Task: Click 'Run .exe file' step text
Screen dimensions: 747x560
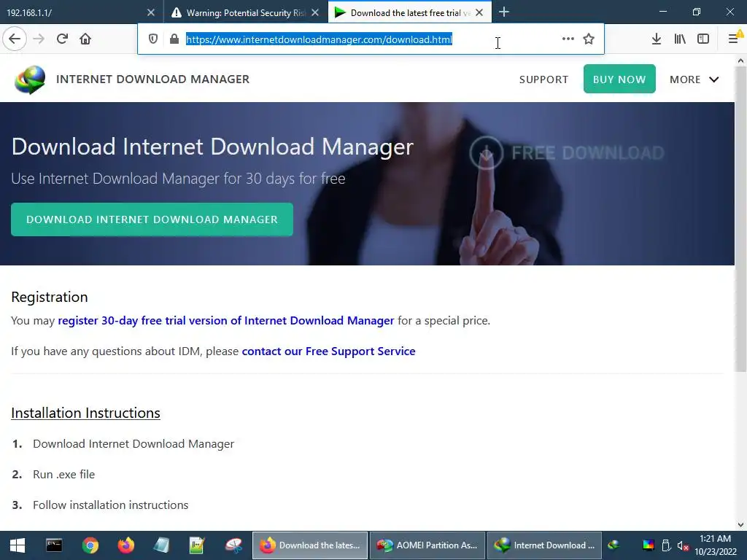Action: (64, 474)
